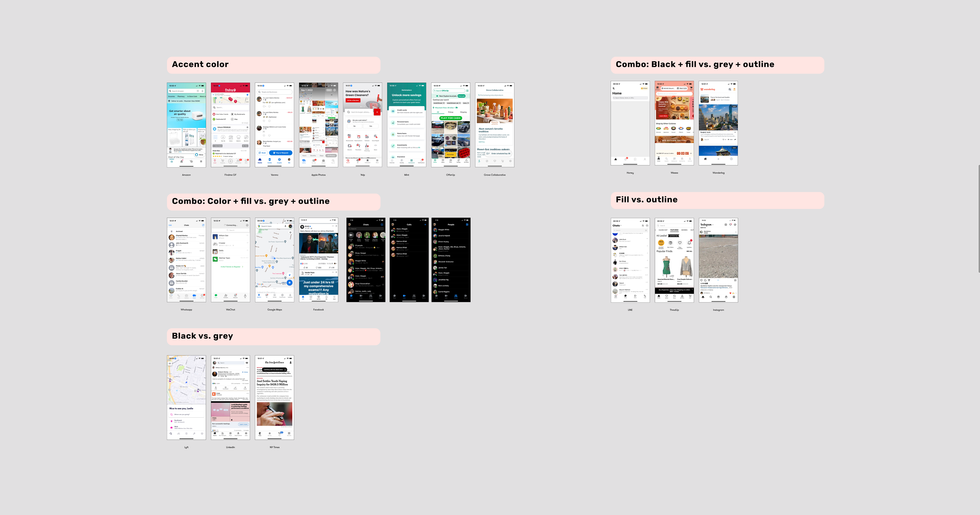Click the red plus button in Yelp
Viewport: 980px width, 515px height.
[377, 112]
